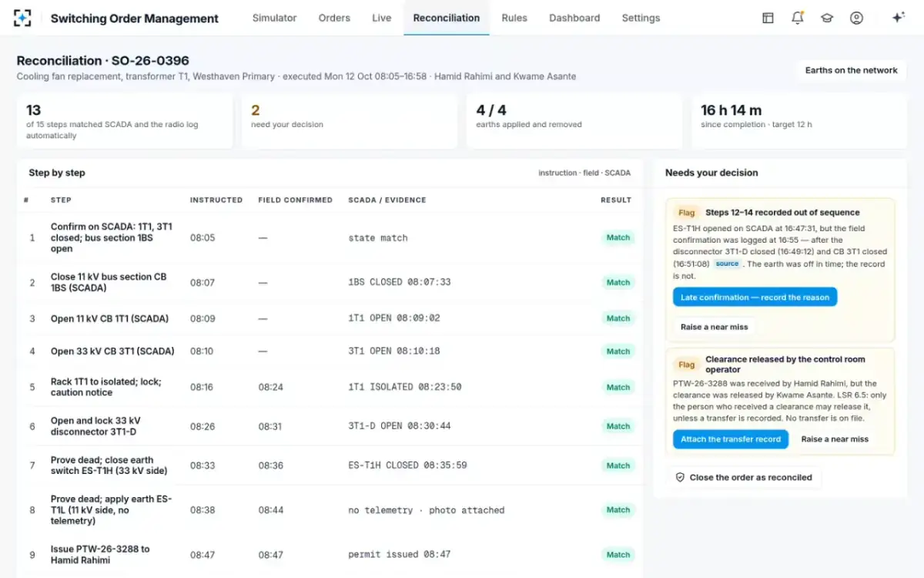The width and height of the screenshot is (924, 578).
Task: Click Late confirmation — record the reason
Action: tap(755, 297)
